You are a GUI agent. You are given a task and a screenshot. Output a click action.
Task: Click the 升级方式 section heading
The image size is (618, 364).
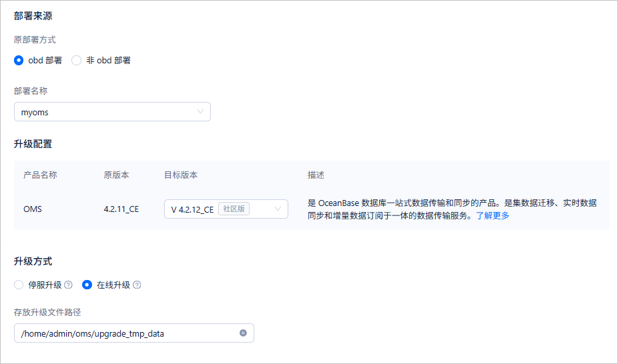pos(33,261)
